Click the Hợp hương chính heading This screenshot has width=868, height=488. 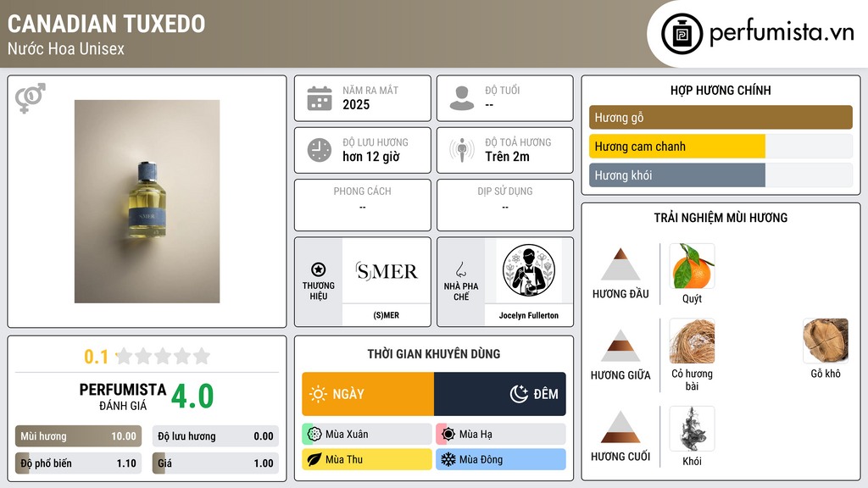click(x=721, y=90)
